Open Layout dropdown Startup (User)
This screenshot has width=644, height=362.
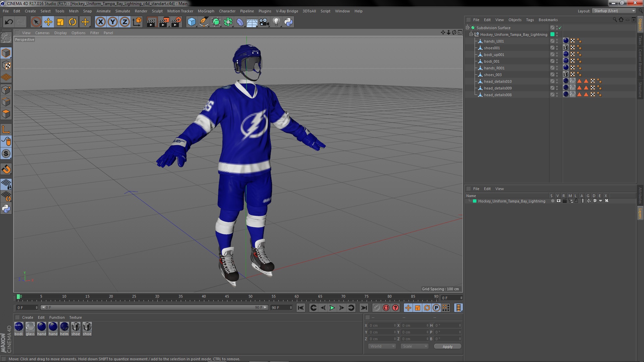tap(614, 11)
